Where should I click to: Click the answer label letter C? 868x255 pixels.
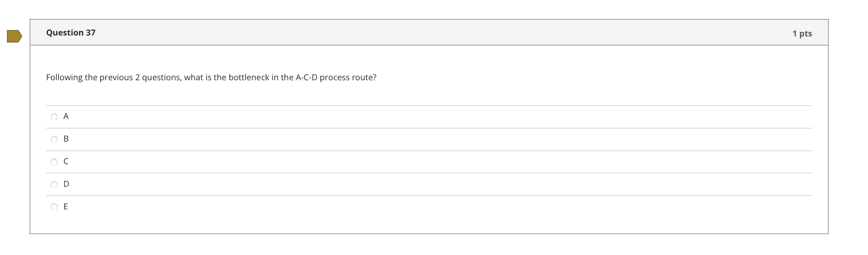pos(66,161)
